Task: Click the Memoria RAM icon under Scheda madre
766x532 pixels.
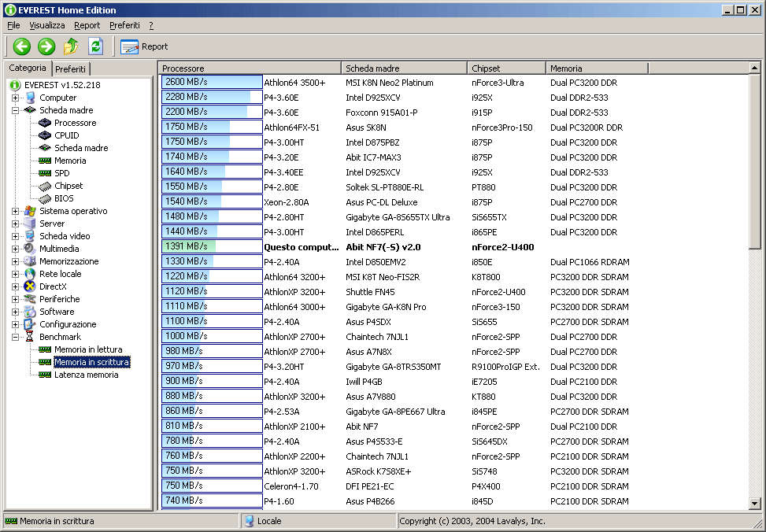Action: tap(45, 161)
